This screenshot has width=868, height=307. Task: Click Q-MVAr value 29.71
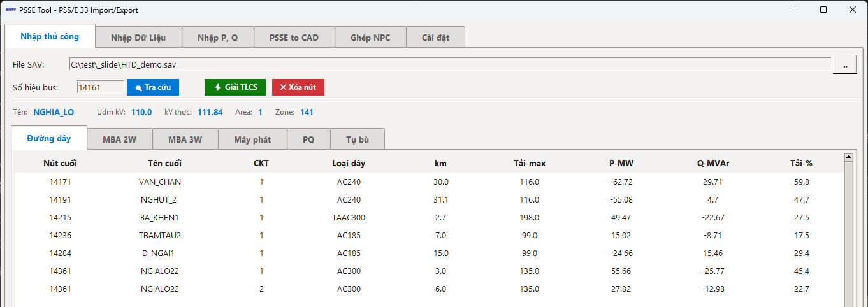coord(713,182)
